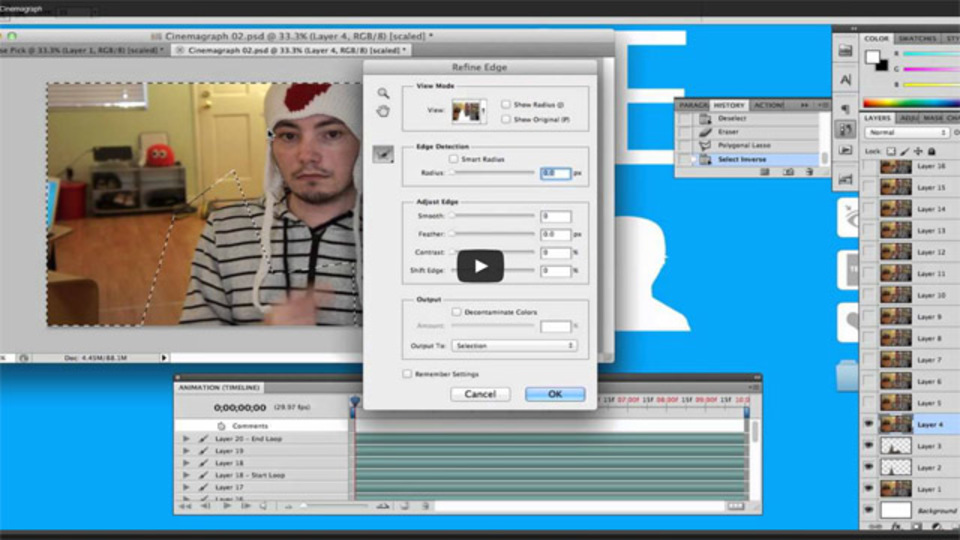Screen dimensions: 960x540
Task: Convert to frame animation icon
Action: pyautogui.click(x=735, y=506)
